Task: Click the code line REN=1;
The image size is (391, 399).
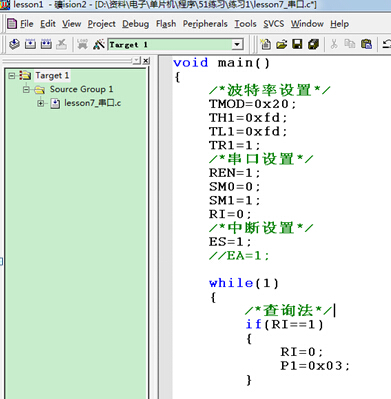Action: (x=234, y=173)
